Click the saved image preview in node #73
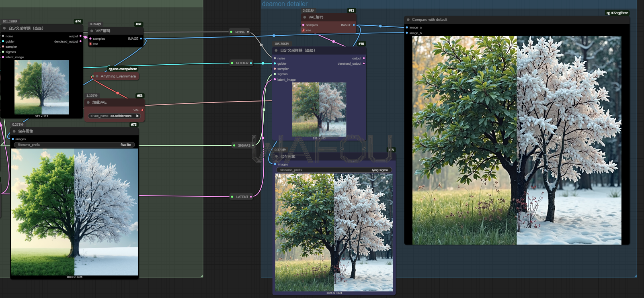This screenshot has width=644, height=298. pos(334,233)
